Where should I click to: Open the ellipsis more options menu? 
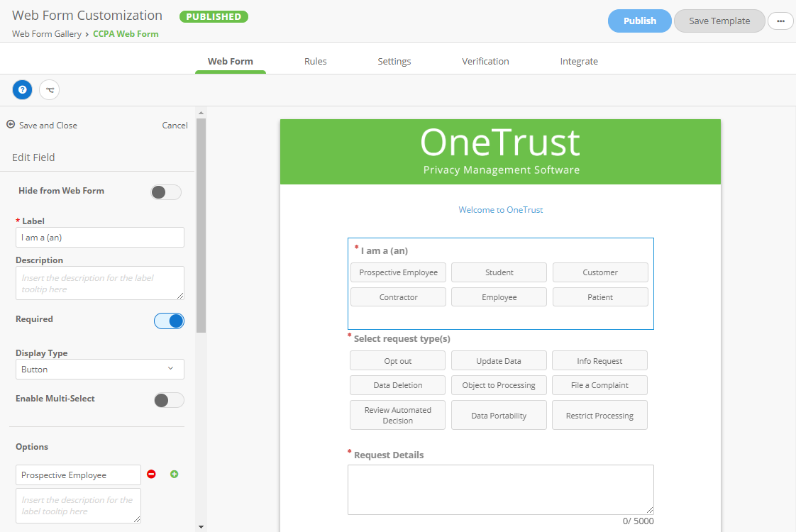pyautogui.click(x=780, y=21)
